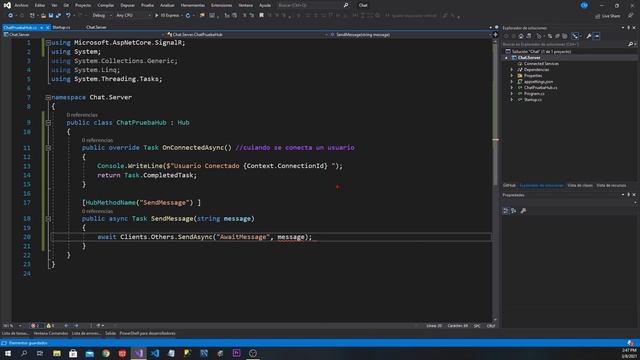Collapse the SendMessage method block
Viewport: 640px width, 360px height.
pos(48,219)
